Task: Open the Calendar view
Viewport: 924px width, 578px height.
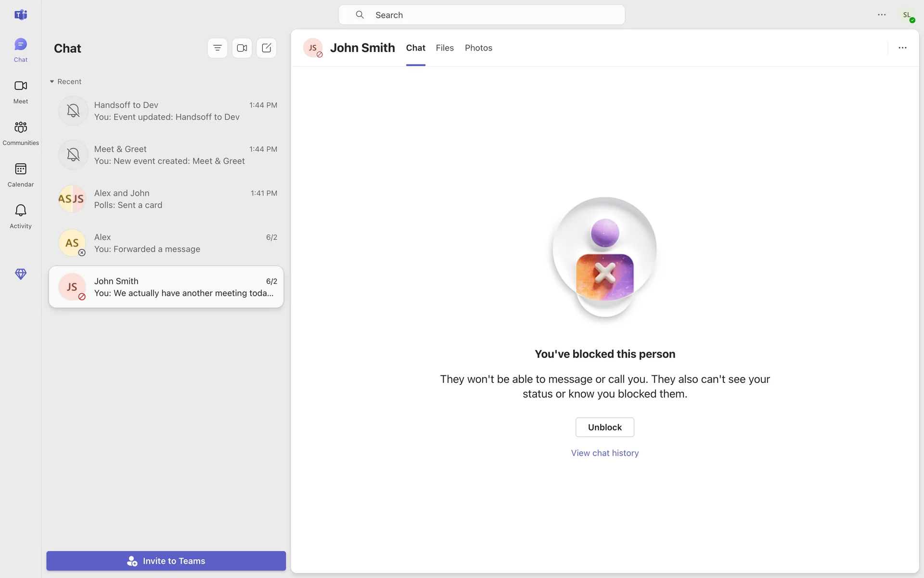Action: point(21,174)
